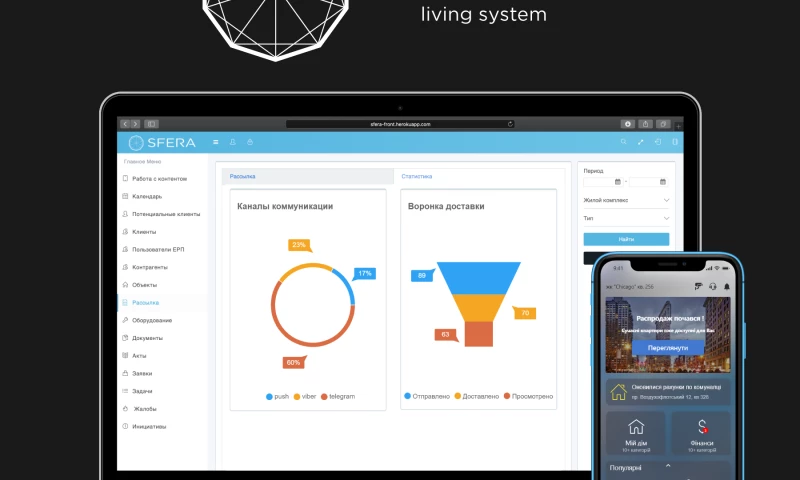Click the SFERA logo
Screen dimensions: 800x480
tap(162, 143)
